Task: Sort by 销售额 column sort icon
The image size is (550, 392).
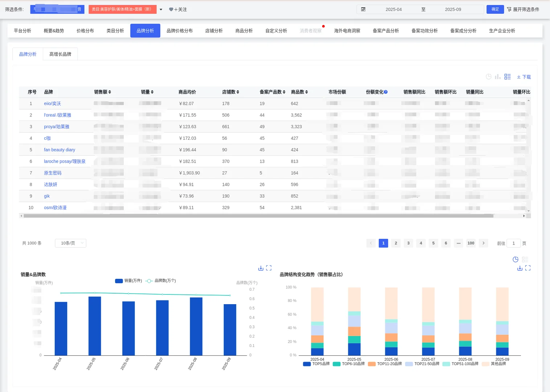Action: pos(110,92)
